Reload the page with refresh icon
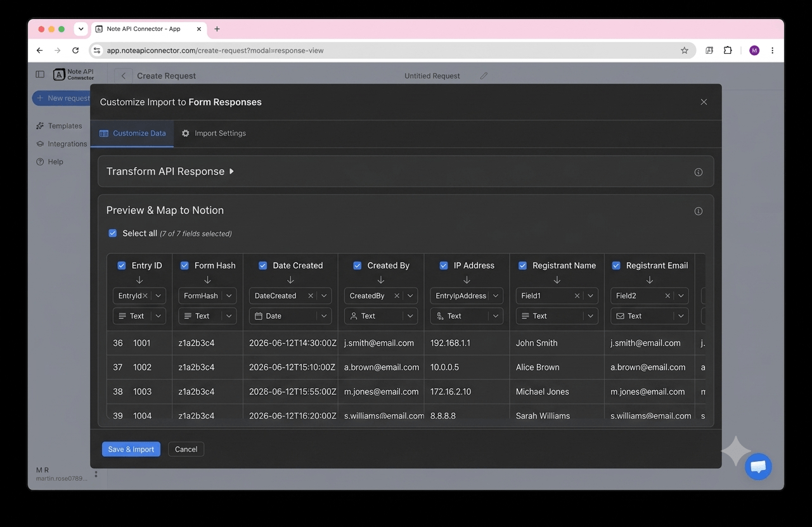Image resolution: width=812 pixels, height=527 pixels. pyautogui.click(x=75, y=50)
